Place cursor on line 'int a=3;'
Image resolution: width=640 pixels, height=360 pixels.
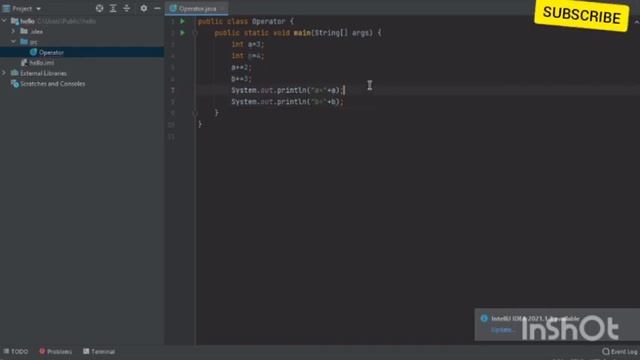(x=248, y=44)
